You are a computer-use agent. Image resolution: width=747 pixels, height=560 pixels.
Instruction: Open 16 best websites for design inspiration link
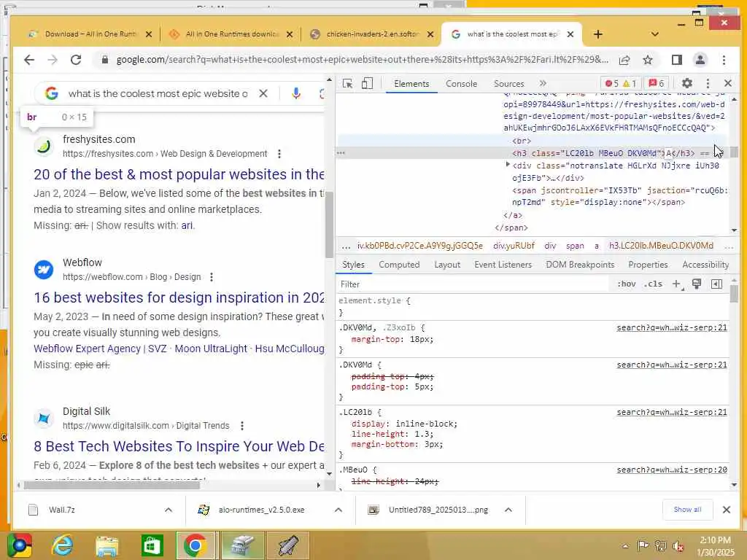179,297
